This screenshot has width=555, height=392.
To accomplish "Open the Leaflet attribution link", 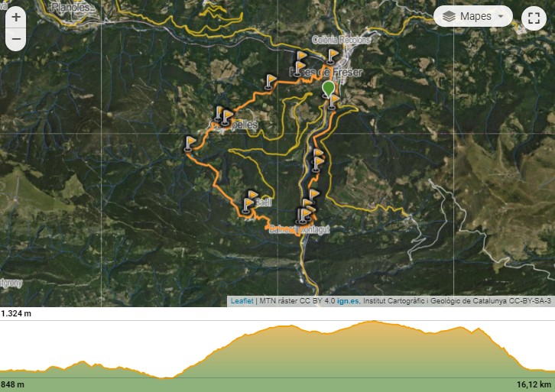I will point(242,301).
